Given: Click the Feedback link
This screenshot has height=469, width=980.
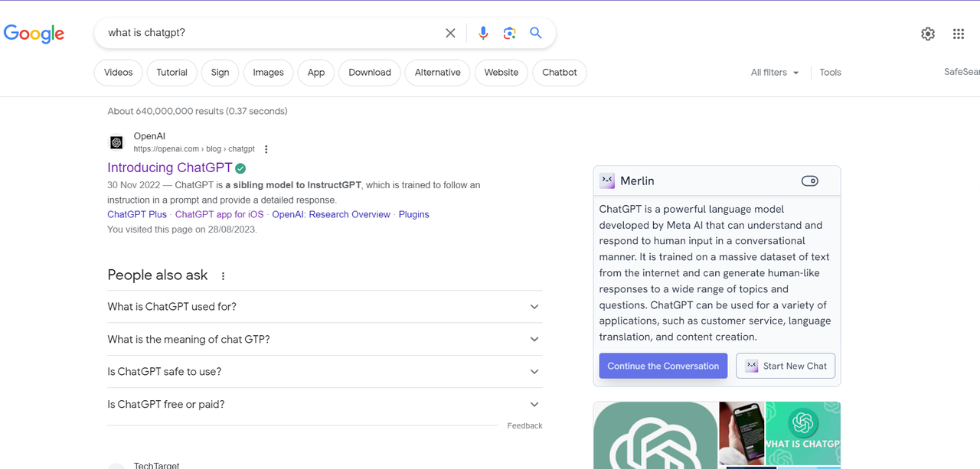Looking at the screenshot, I should pyautogui.click(x=524, y=426).
